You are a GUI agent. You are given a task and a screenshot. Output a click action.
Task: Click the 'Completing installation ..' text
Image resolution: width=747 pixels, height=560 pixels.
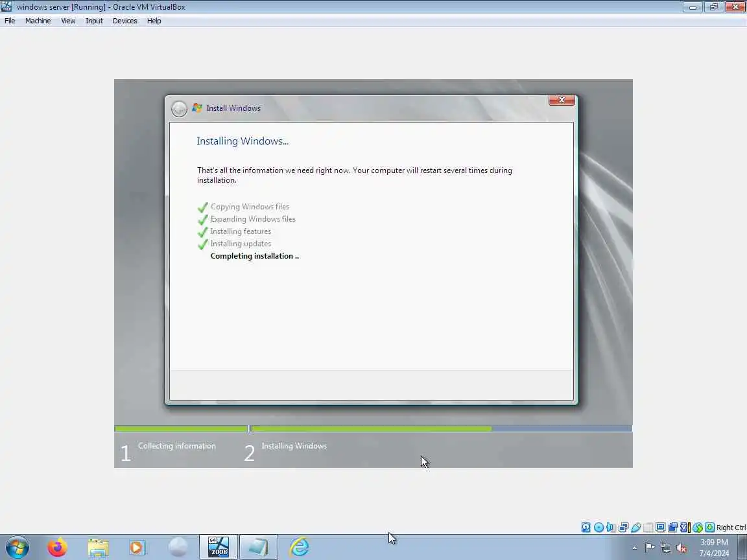coord(254,256)
